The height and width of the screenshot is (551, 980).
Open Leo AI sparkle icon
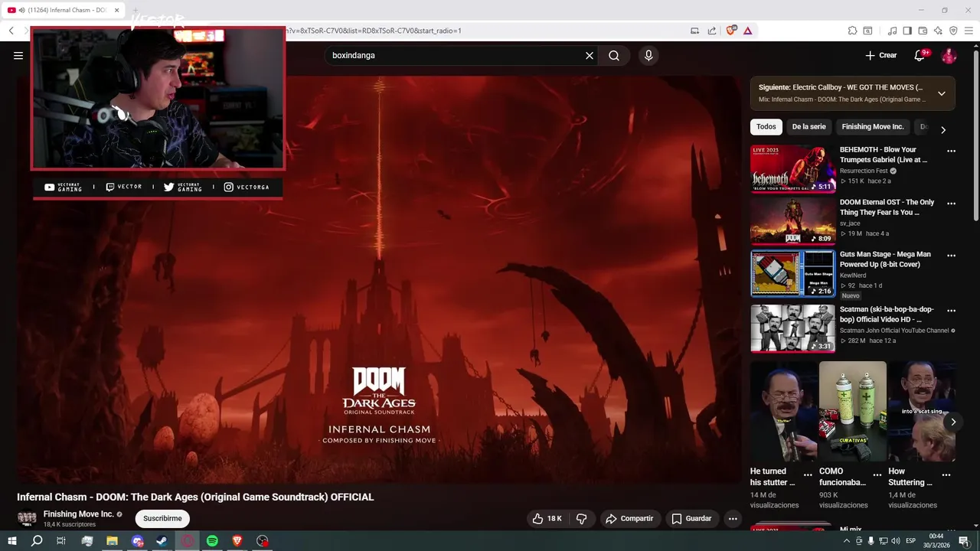pos(938,31)
